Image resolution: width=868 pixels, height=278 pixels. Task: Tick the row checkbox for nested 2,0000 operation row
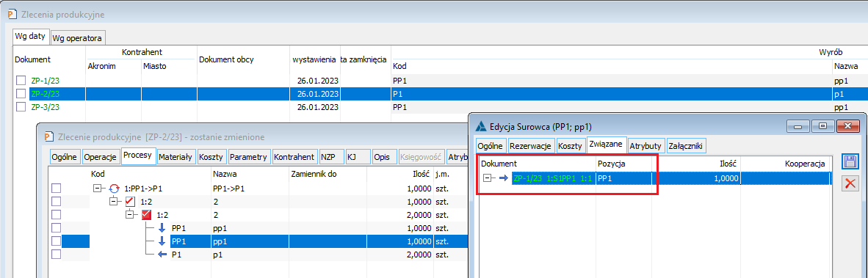(x=56, y=215)
